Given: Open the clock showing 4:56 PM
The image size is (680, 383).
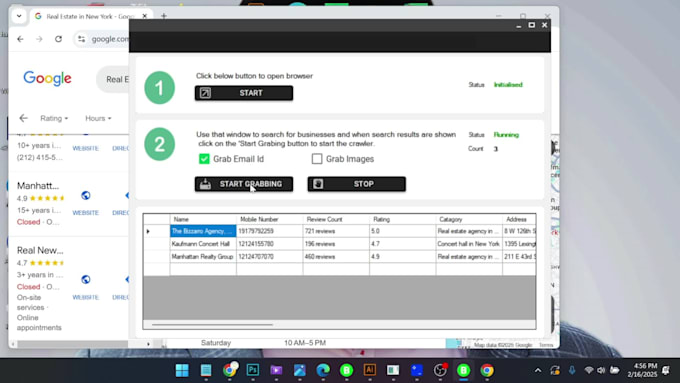Looking at the screenshot, I should [642, 370].
